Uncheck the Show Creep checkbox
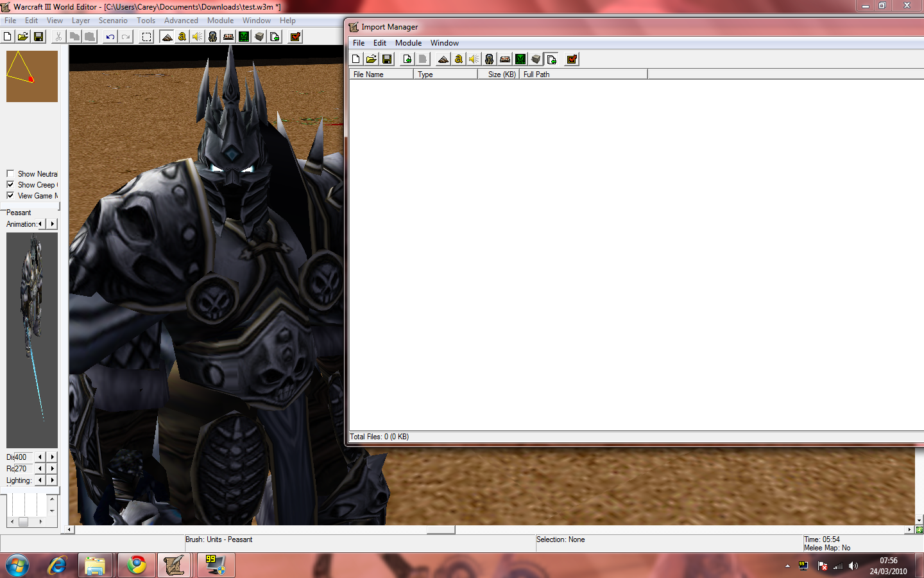The height and width of the screenshot is (578, 924). point(10,184)
